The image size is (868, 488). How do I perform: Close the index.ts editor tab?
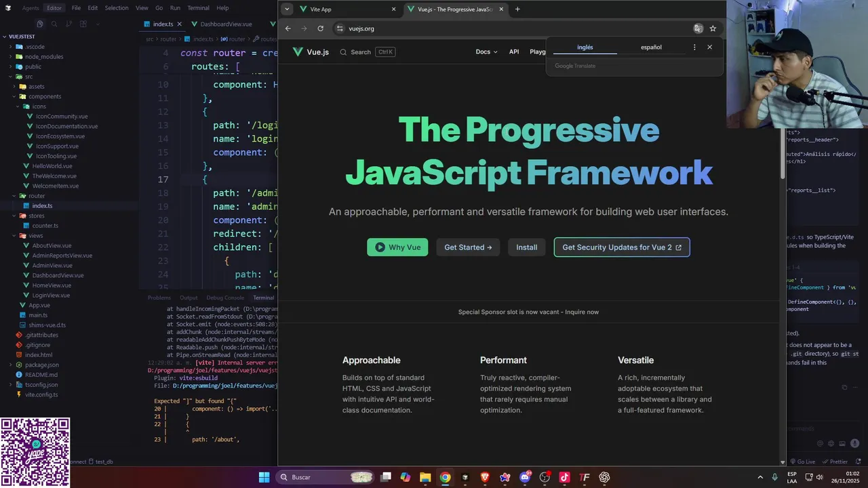tap(180, 24)
